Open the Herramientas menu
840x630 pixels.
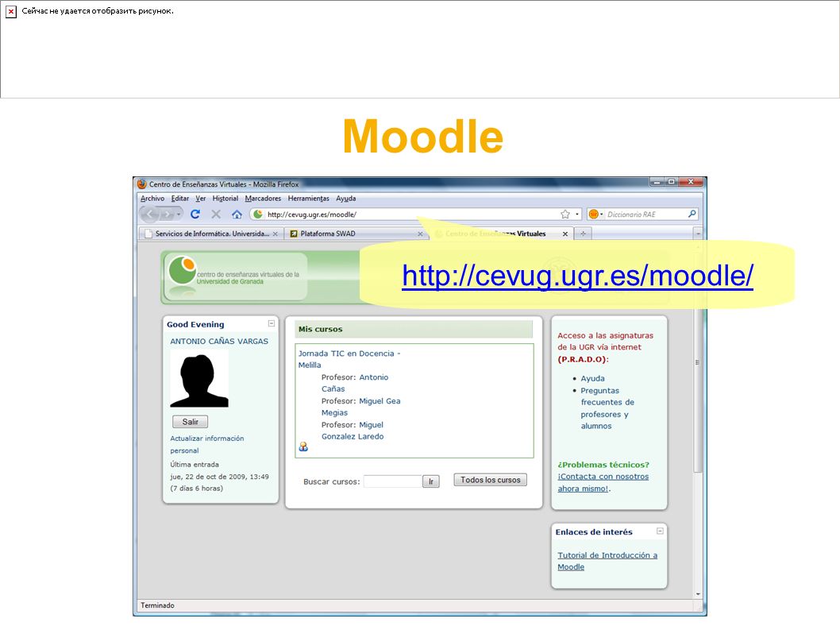click(x=309, y=199)
